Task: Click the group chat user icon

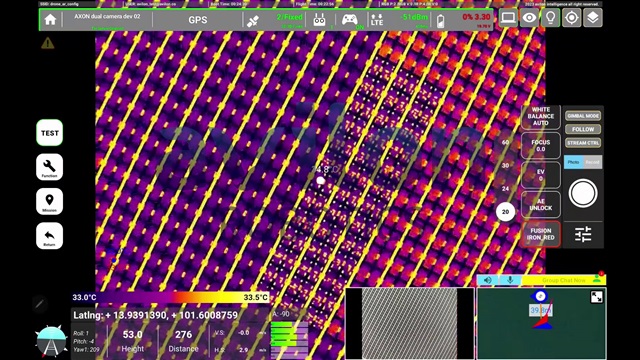Action: (597, 279)
